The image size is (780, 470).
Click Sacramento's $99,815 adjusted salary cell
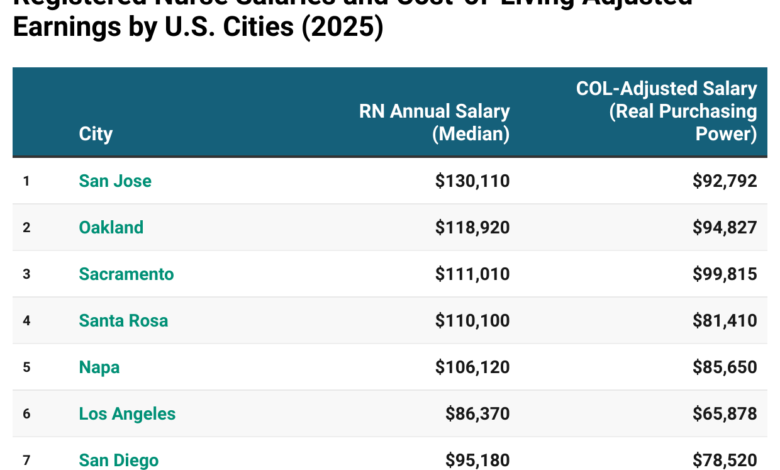coord(724,274)
